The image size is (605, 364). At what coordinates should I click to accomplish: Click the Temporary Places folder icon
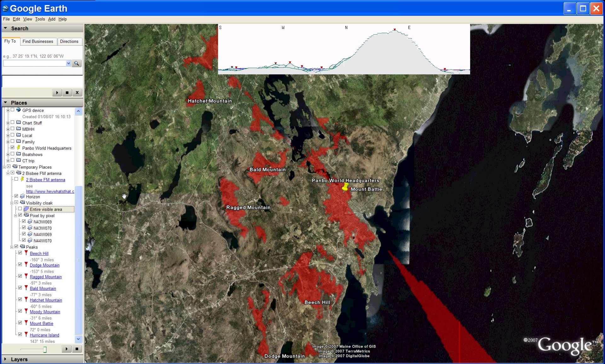pyautogui.click(x=15, y=167)
